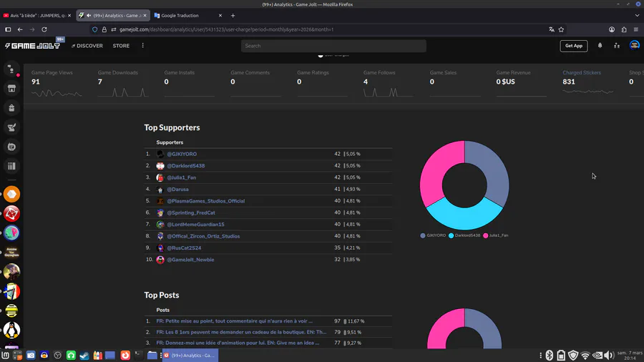Click the gamejolt.com address bar
This screenshot has height=362, width=644.
tap(328, 29)
